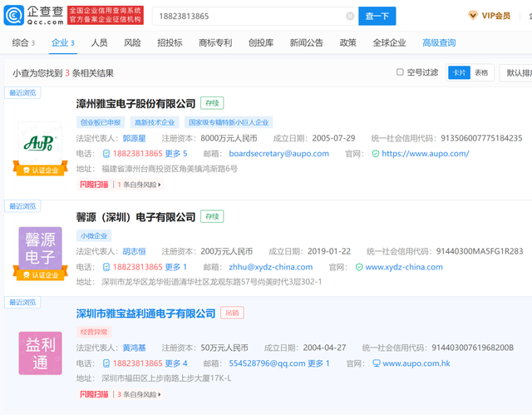Expand 更多 1 phone numbers for 馨源
This screenshot has width=532, height=415.
(176, 267)
